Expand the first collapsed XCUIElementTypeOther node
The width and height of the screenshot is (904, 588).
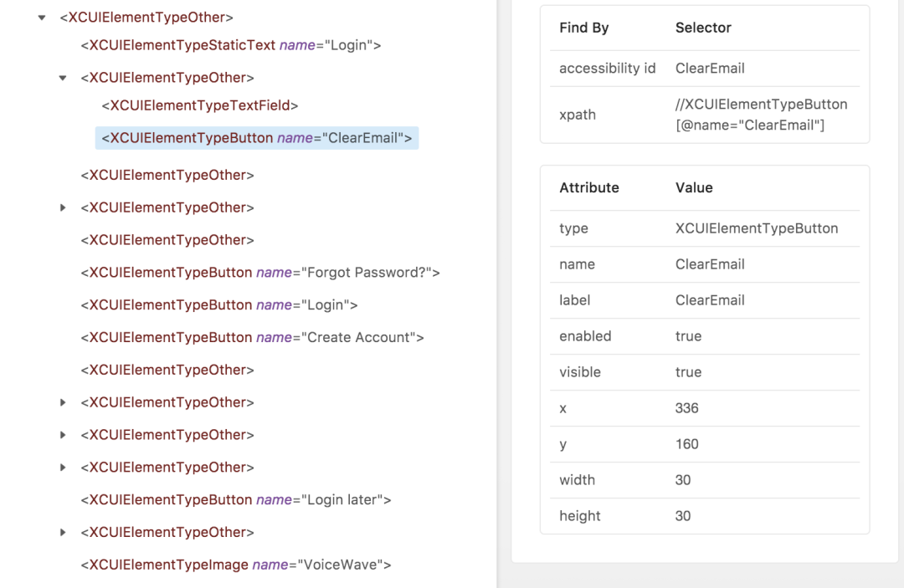[x=63, y=207]
